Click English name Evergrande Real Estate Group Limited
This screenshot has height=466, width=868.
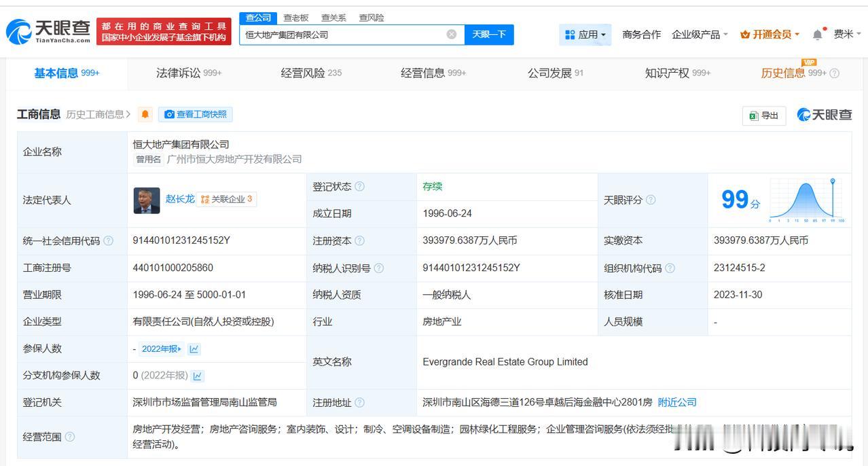click(x=505, y=362)
